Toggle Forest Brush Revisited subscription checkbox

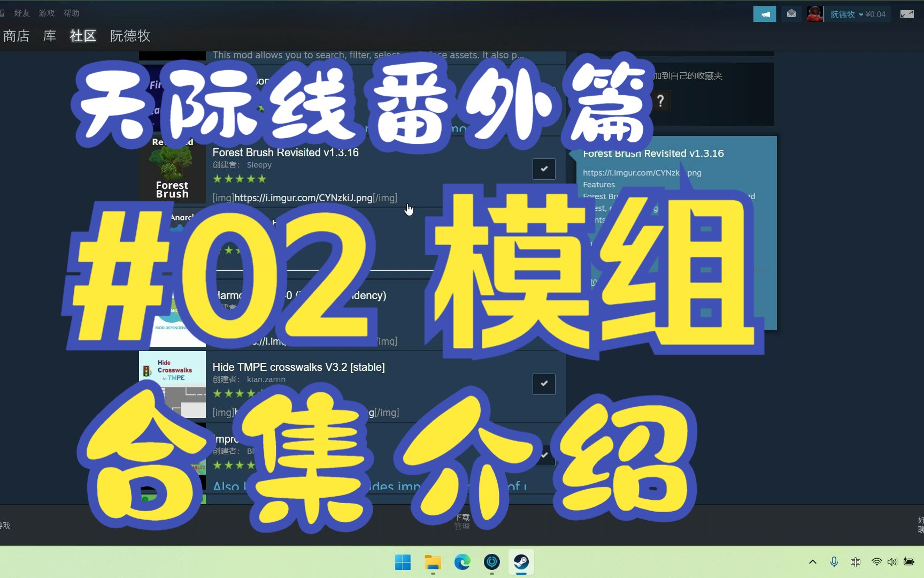point(544,169)
